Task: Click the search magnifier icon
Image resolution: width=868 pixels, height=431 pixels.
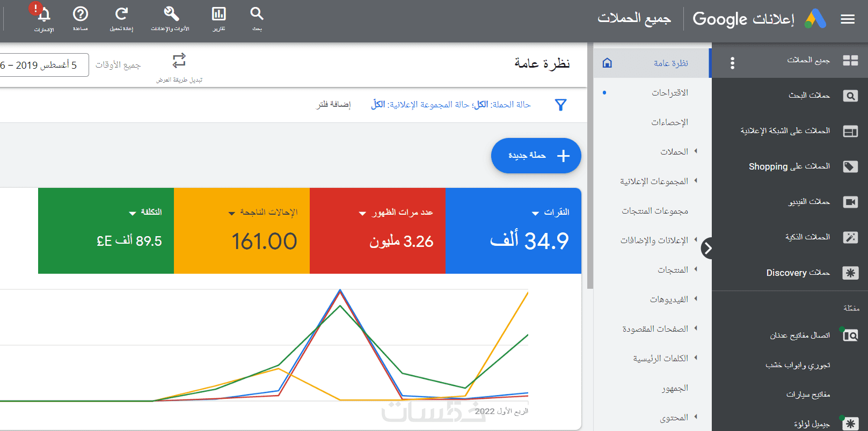Action: click(257, 14)
